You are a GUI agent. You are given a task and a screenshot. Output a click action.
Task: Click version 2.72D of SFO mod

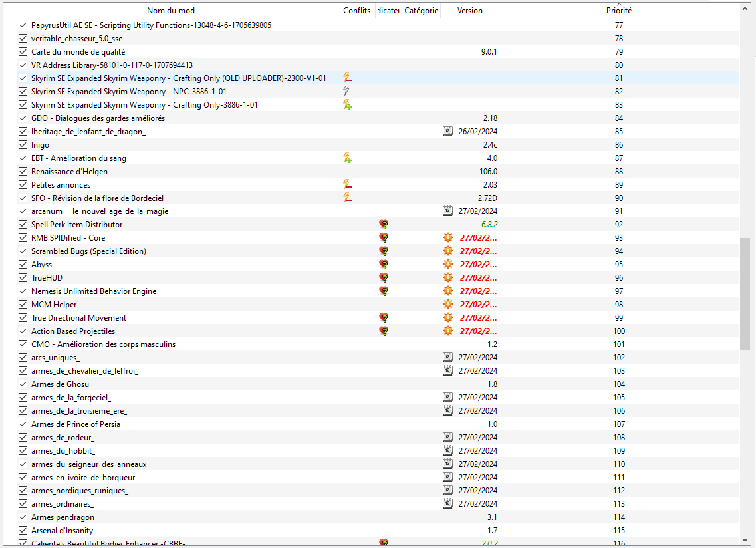[x=487, y=198]
